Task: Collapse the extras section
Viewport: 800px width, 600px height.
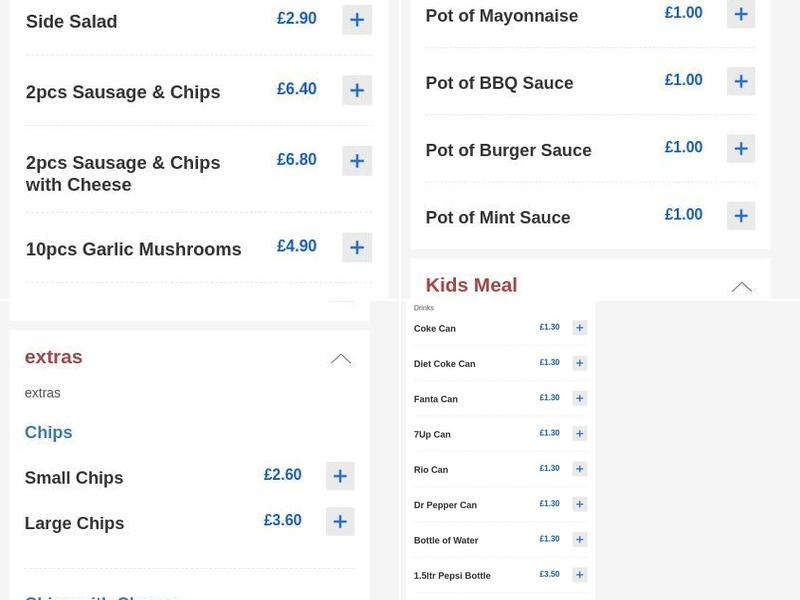Action: 341,357
